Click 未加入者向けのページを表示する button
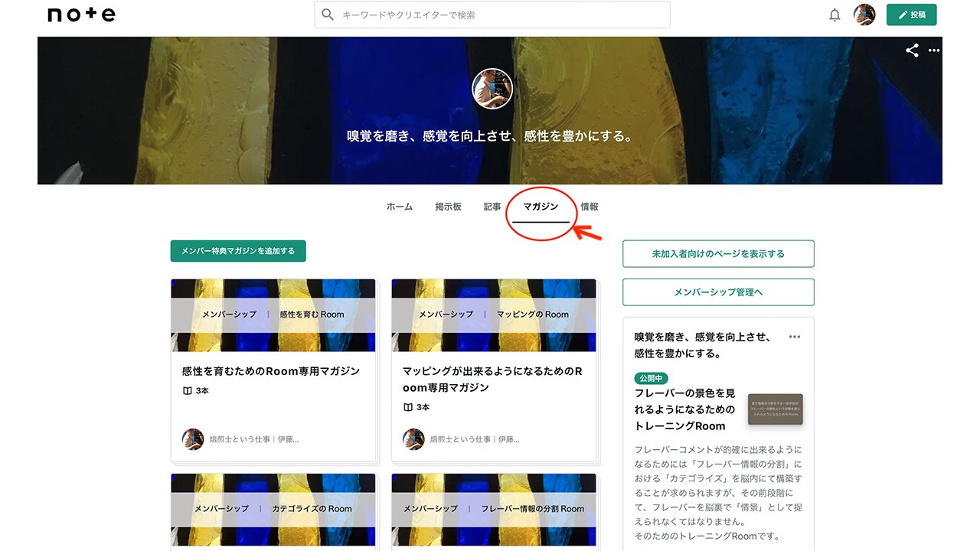 [x=718, y=254]
